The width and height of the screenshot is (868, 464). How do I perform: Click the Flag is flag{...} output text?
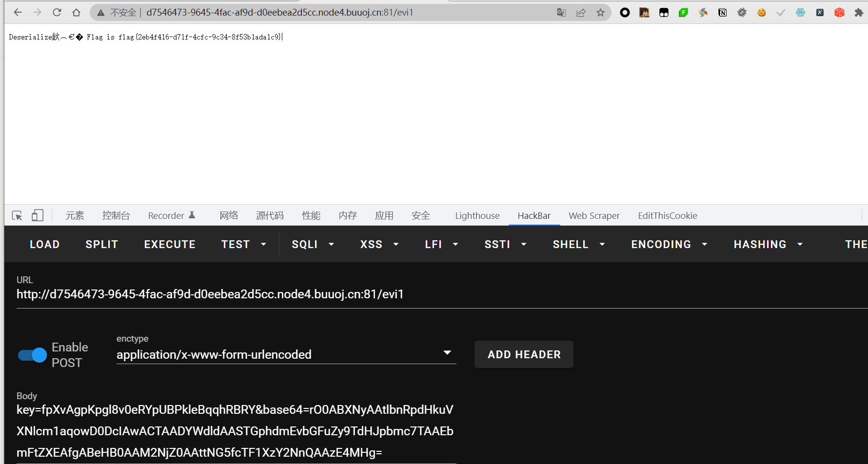(x=184, y=37)
